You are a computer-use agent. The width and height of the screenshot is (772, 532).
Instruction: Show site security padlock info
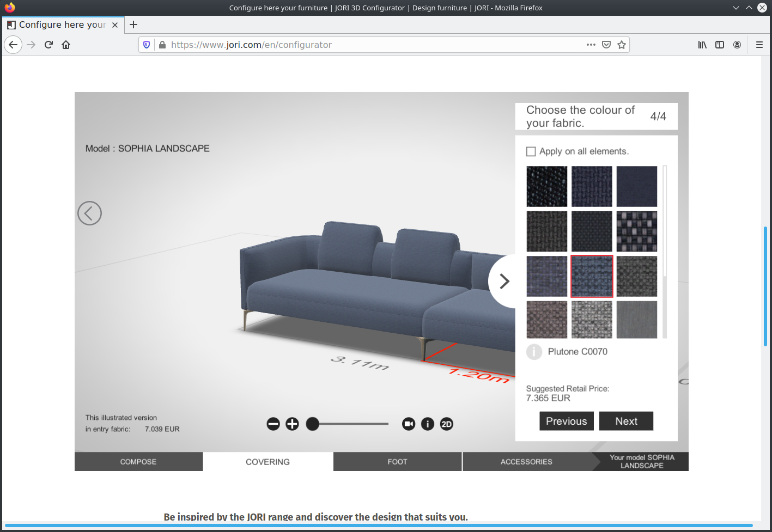point(162,45)
